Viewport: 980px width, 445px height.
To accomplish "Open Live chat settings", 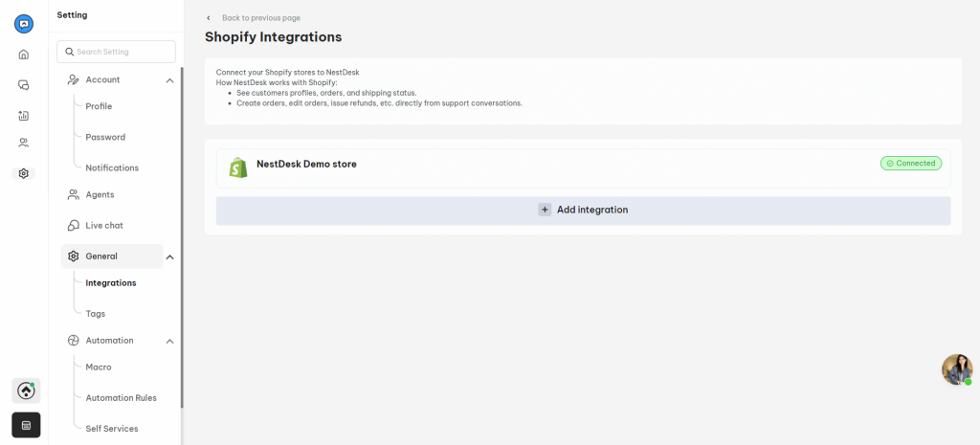I will pyautogui.click(x=104, y=226).
